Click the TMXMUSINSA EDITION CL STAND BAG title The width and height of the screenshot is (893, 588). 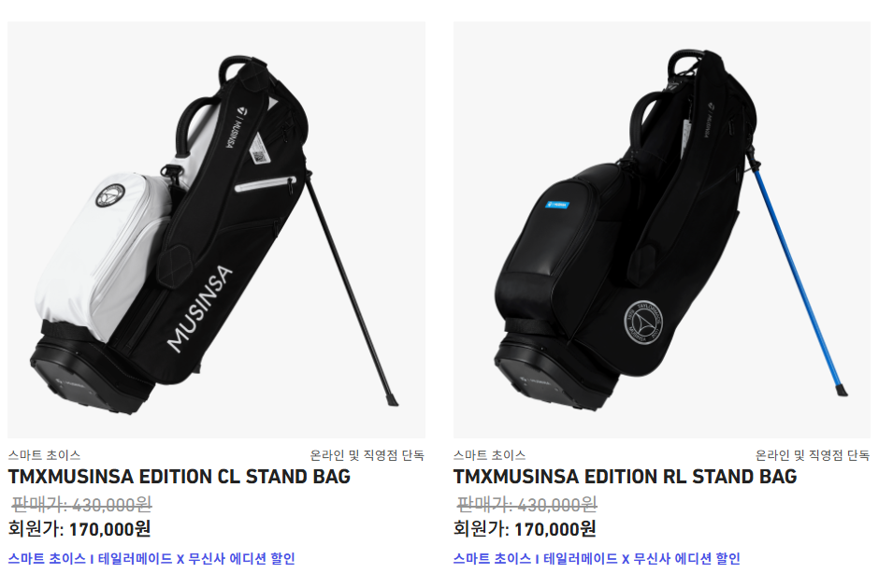coord(180,477)
